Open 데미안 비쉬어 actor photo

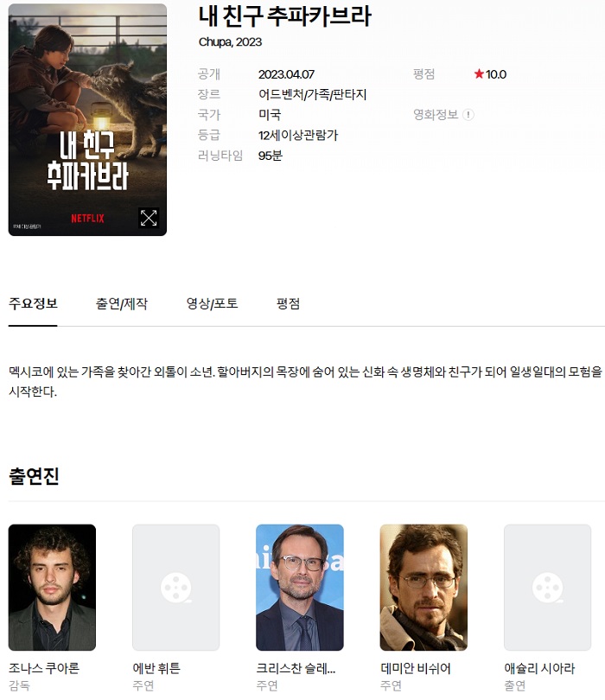tap(423, 588)
